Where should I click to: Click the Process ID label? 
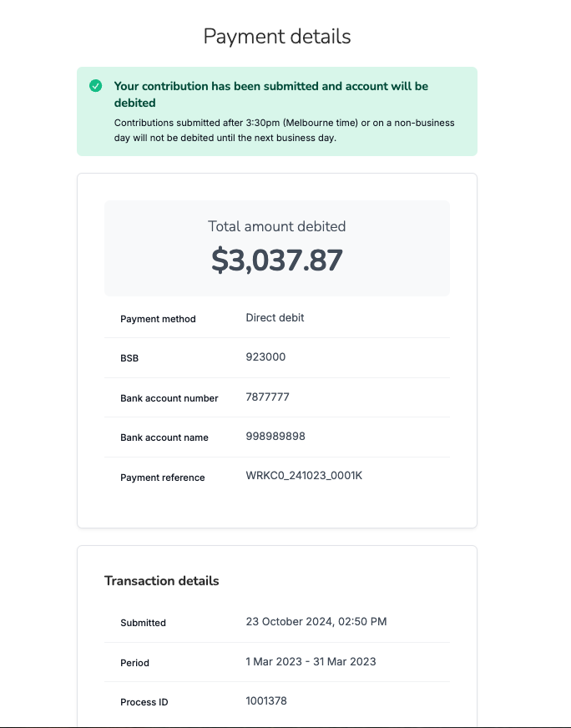coord(144,702)
